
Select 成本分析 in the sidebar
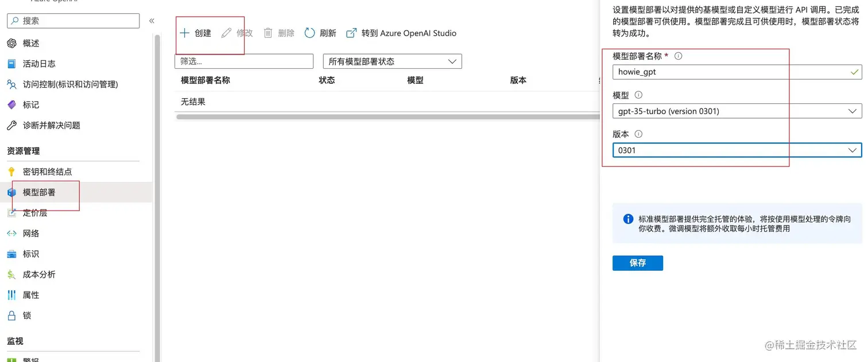39,275
